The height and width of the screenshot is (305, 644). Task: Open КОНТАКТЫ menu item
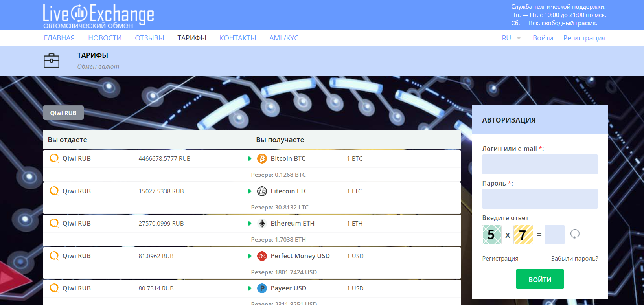tap(238, 38)
